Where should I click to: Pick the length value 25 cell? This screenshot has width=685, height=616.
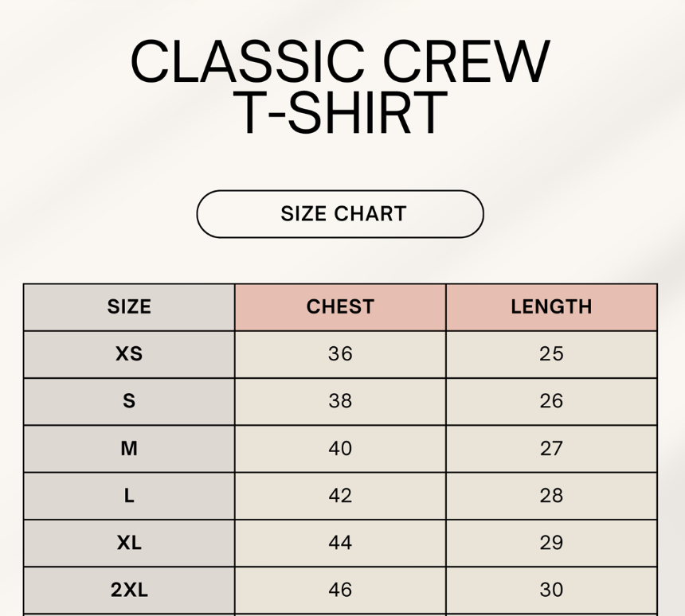(x=551, y=354)
